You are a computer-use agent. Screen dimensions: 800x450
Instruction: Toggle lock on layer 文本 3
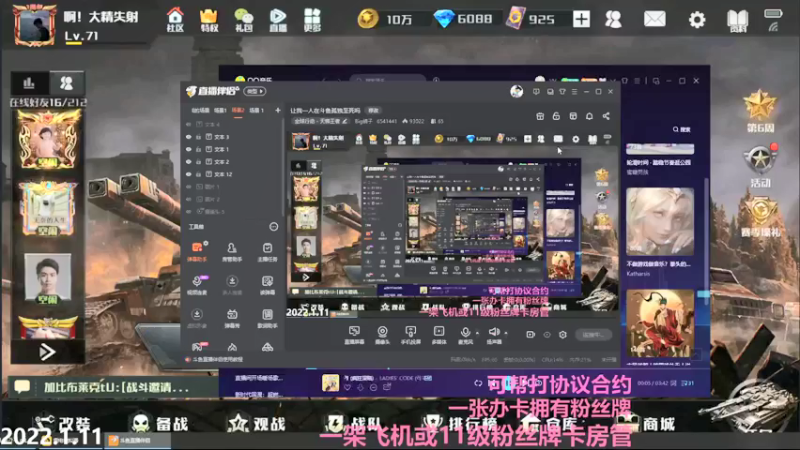coord(198,137)
